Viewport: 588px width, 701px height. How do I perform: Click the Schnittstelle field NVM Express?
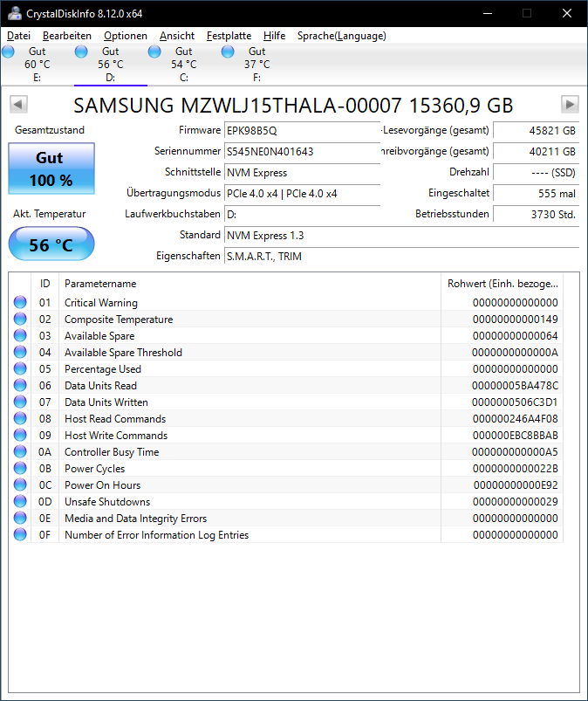tap(302, 173)
